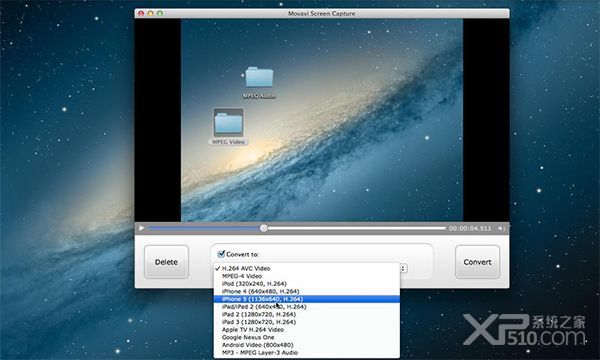This screenshot has width=600, height=360.
Task: Click the playback progress slider handle
Action: coord(264,228)
